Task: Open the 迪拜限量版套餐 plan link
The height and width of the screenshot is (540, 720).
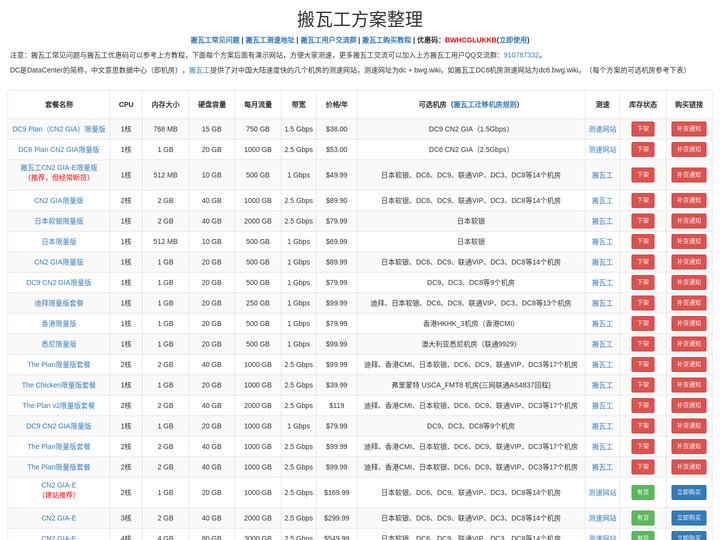Action: 59,303
